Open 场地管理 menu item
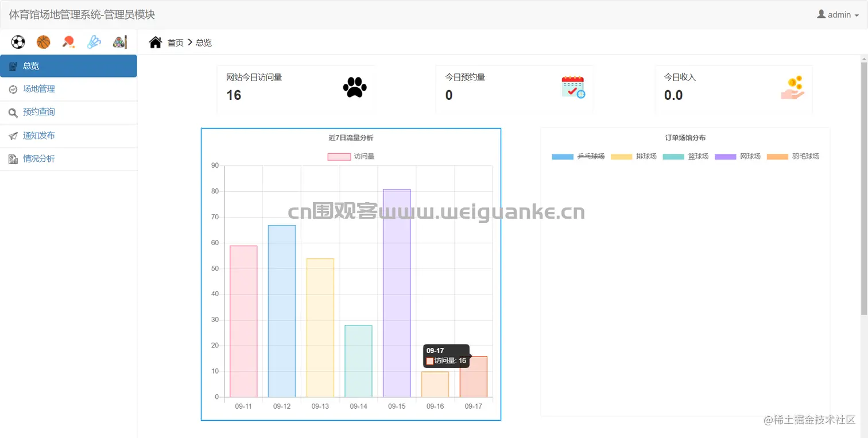The width and height of the screenshot is (868, 438). pos(68,90)
